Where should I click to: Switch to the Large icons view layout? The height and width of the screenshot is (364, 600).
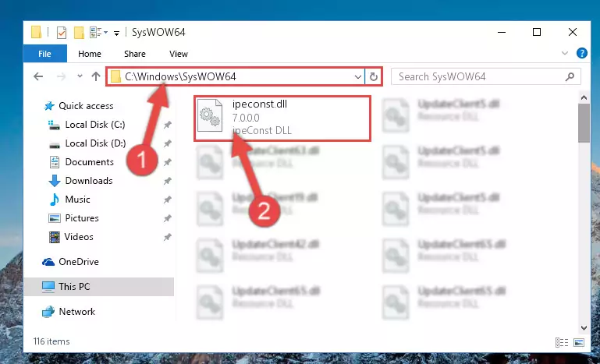[x=579, y=343]
